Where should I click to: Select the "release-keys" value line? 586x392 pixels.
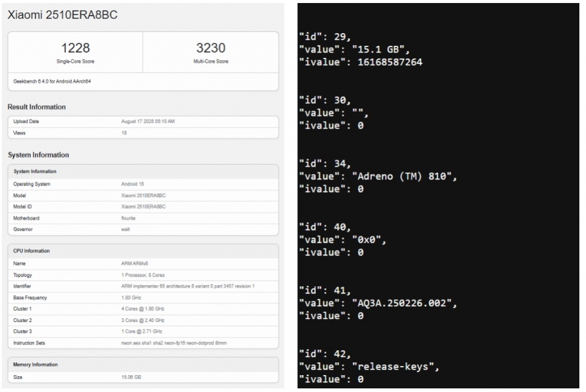369,367
